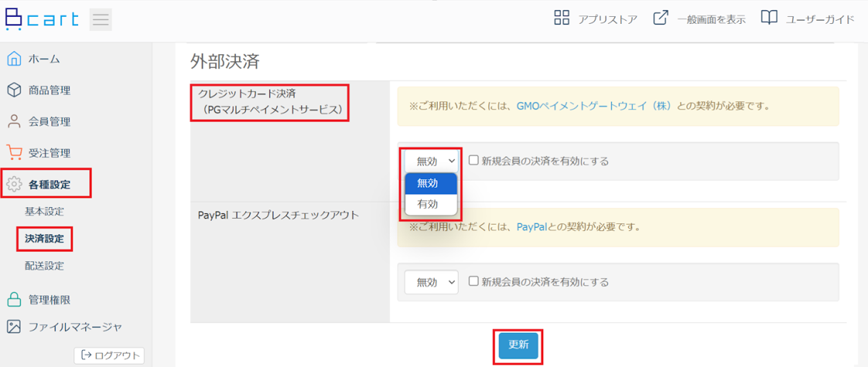Click クレジットカード決済 row label
Screen dimensions: 868x367
click(270, 101)
